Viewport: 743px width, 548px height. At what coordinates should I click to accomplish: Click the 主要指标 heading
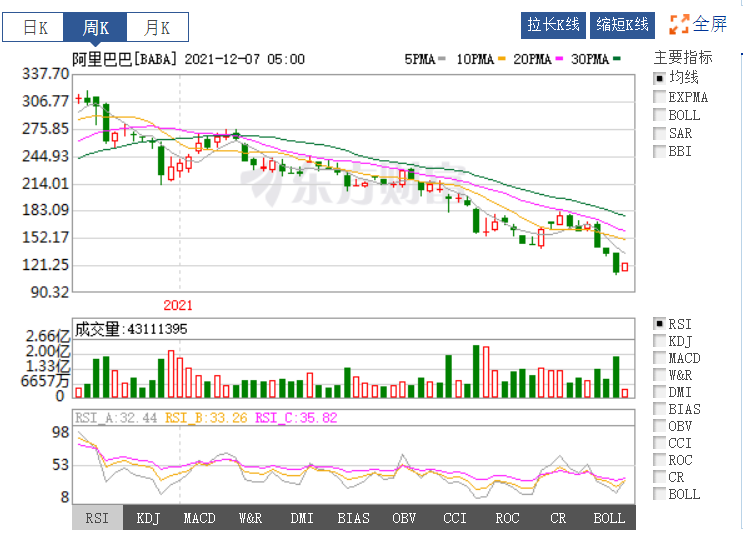pos(683,57)
